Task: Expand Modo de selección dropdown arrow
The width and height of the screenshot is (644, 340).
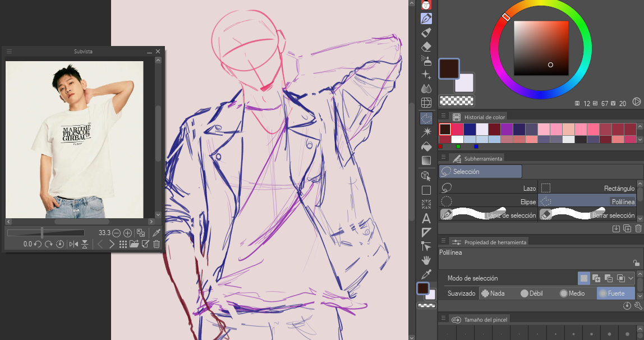Action: (631, 278)
